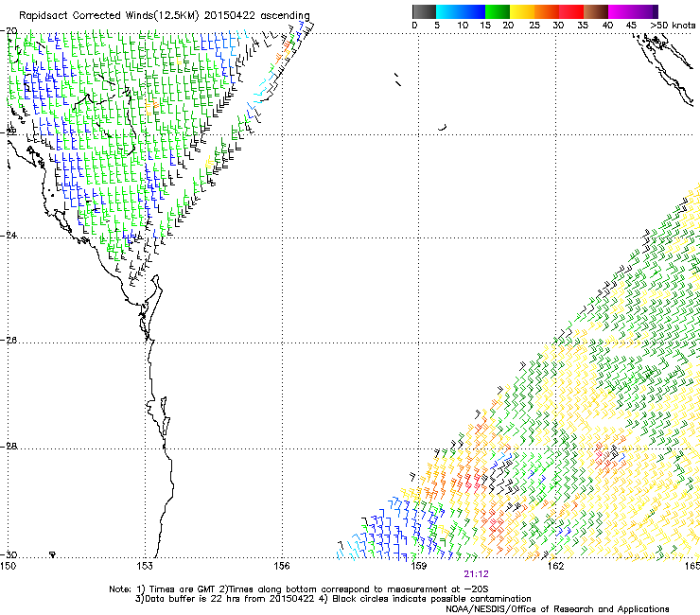Click the 20150422 ascending date text in title
The height and width of the screenshot is (615, 700).
tap(256, 16)
